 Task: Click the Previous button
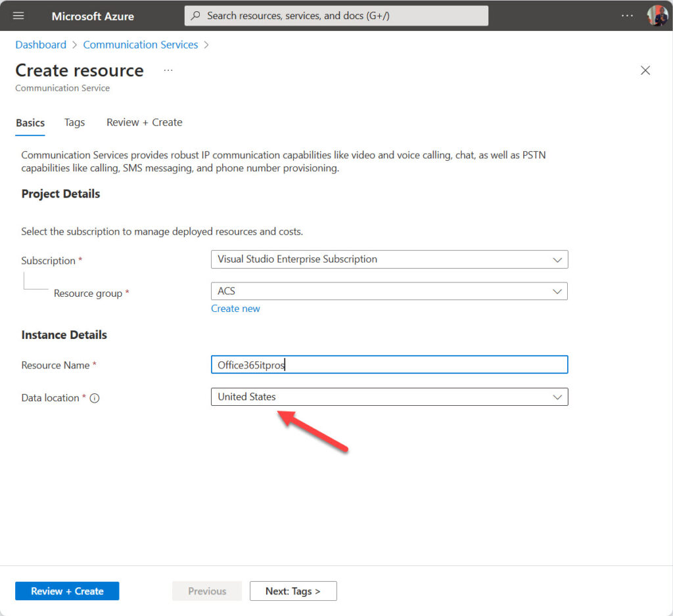[207, 591]
